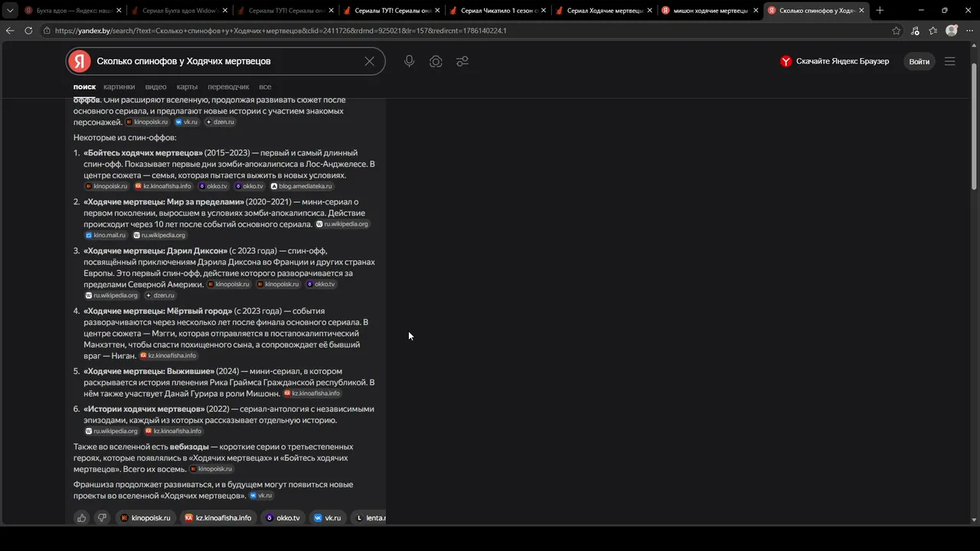Screen dimensions: 980x551
Task: Clear the search query with the X
Action: pyautogui.click(x=369, y=61)
